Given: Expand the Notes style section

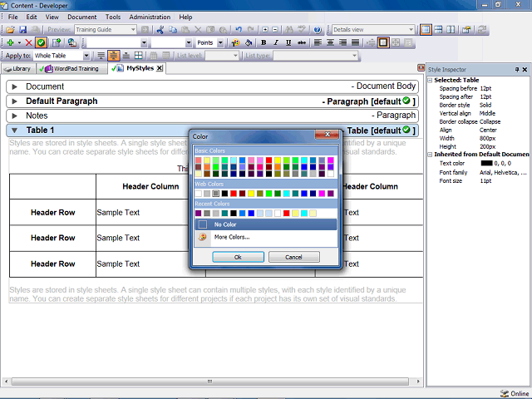Looking at the screenshot, I should click(15, 116).
